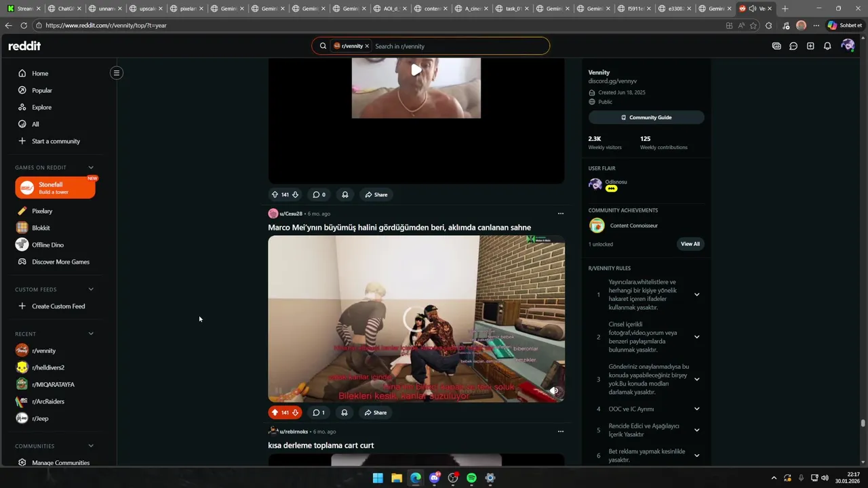Collapse the Communities section
This screenshot has width=868, height=488.
tap(91, 446)
